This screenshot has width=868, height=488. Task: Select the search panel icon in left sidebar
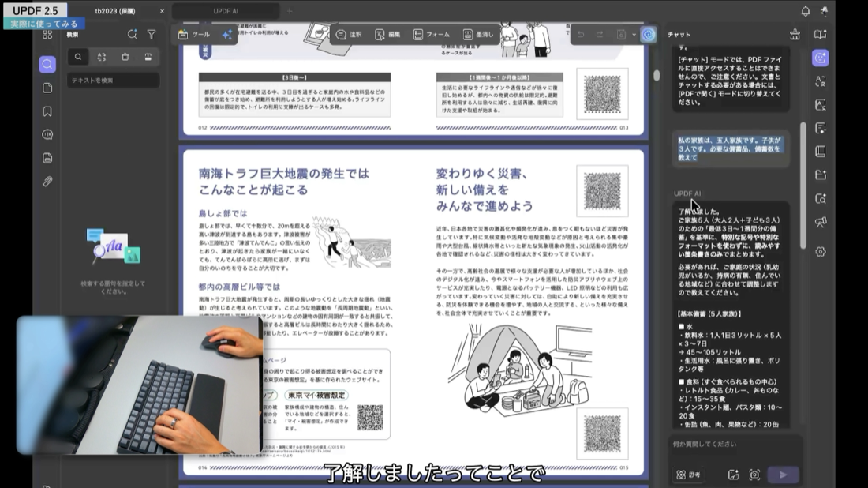click(x=47, y=64)
